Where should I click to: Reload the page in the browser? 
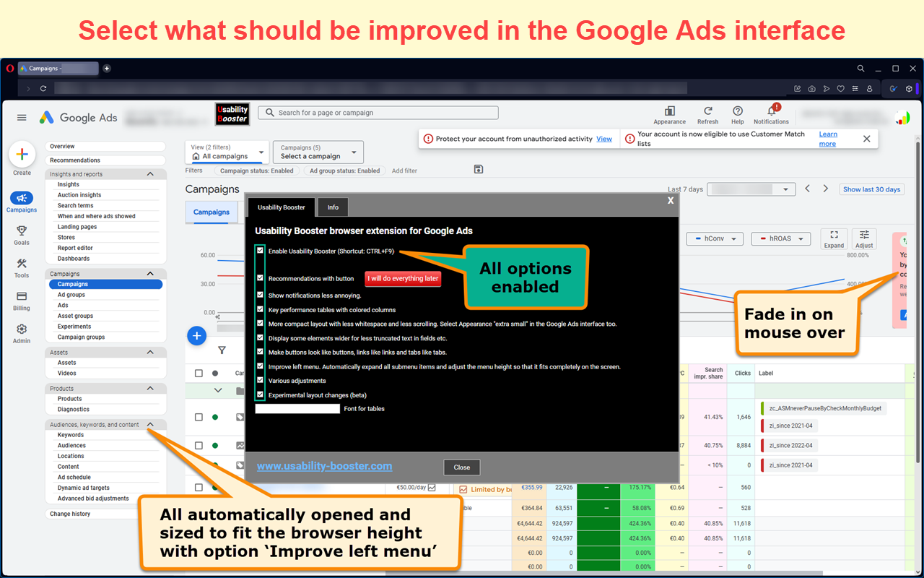tap(43, 89)
